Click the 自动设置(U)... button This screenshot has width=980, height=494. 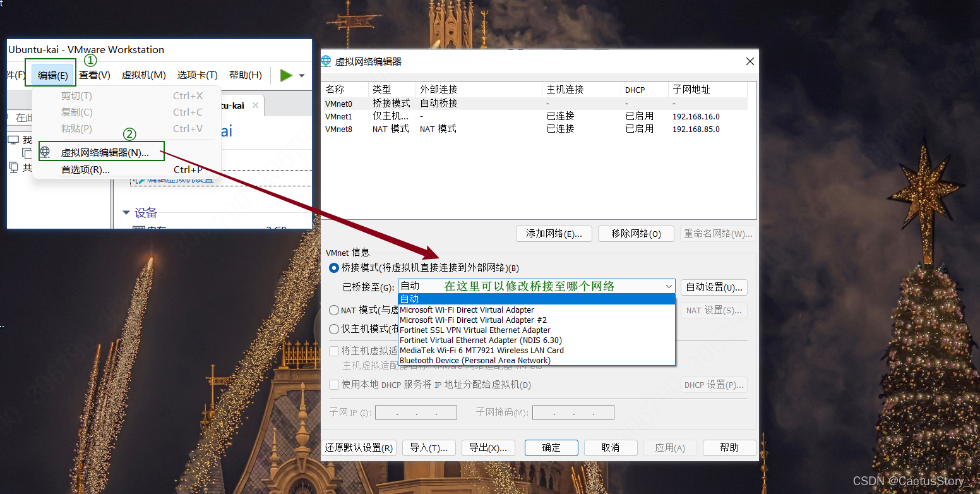click(714, 287)
